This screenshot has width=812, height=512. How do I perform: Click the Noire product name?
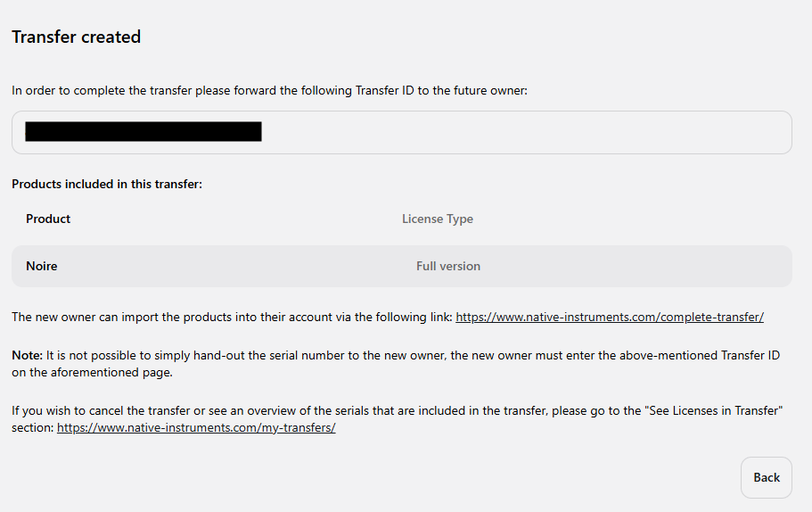[x=42, y=266]
